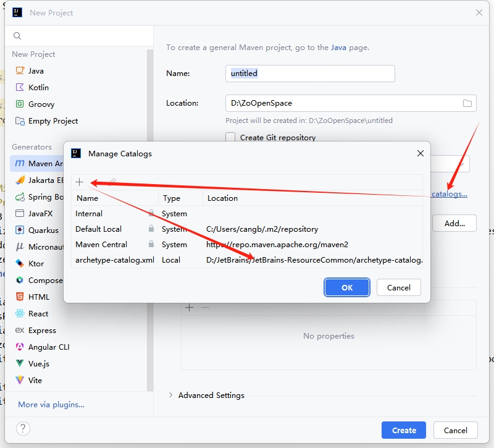
Task: Select the Jakarta EE generator icon
Action: [20, 180]
